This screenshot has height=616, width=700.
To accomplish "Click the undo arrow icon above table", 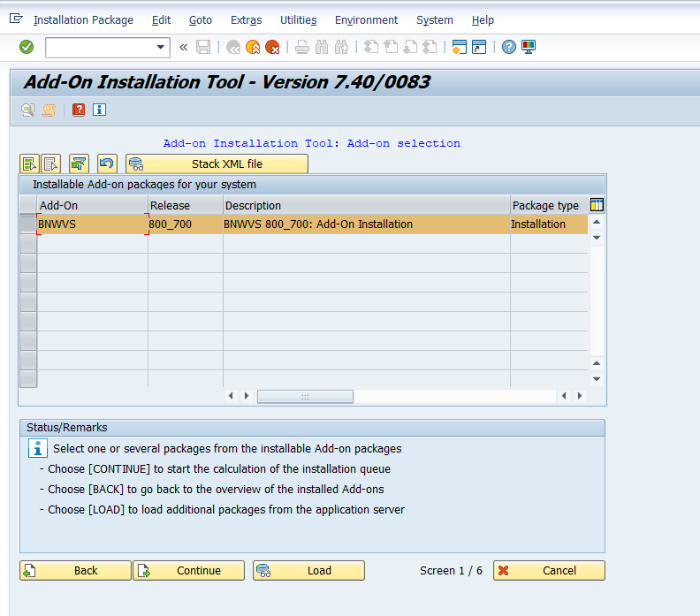I will pyautogui.click(x=107, y=164).
